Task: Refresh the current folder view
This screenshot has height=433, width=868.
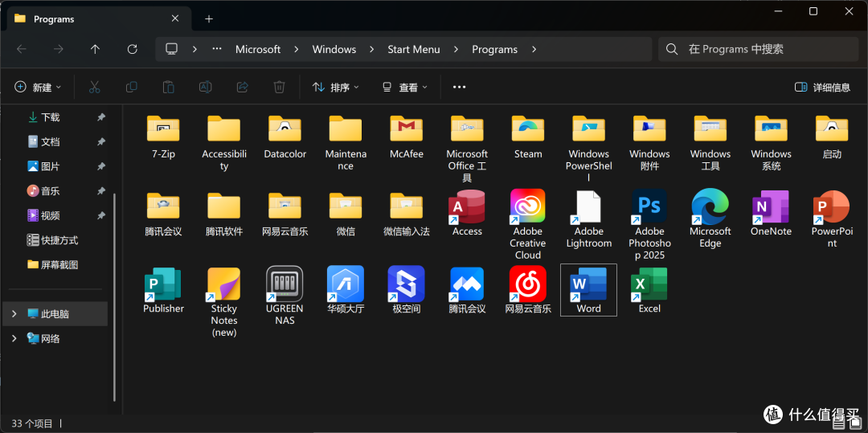Action: (132, 49)
